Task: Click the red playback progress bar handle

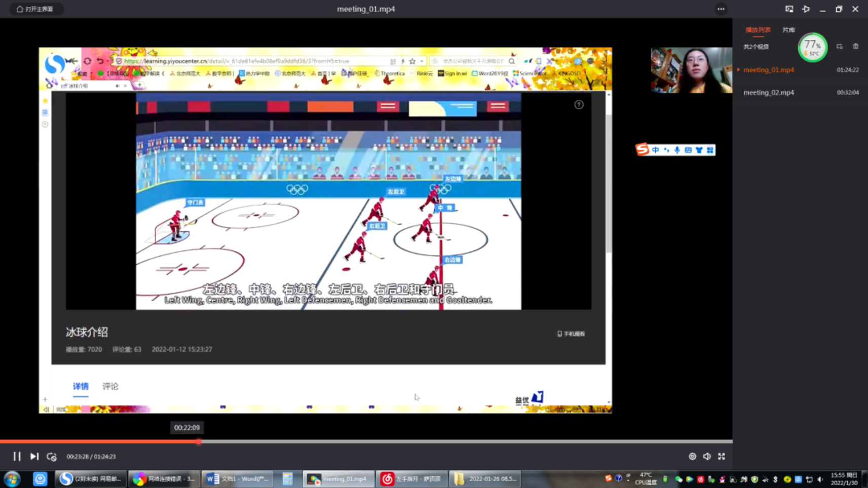Action: pyautogui.click(x=199, y=441)
